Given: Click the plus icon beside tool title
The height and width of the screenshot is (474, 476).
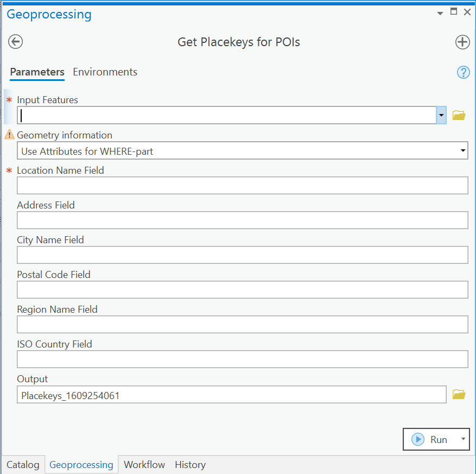Looking at the screenshot, I should (x=462, y=42).
